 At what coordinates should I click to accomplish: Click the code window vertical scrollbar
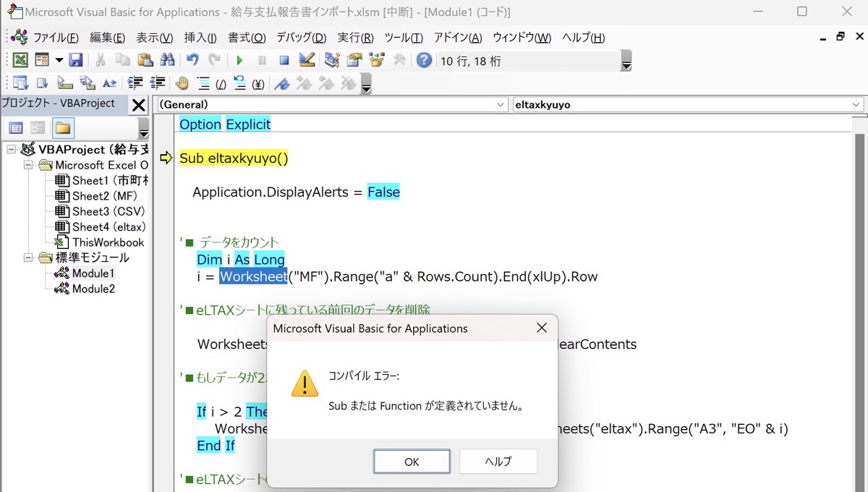click(860, 311)
